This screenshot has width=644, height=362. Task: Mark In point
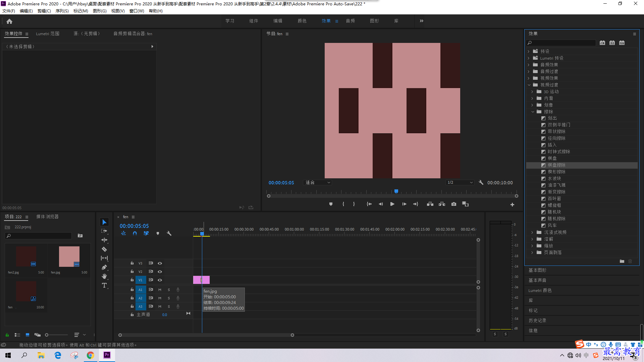click(343, 204)
